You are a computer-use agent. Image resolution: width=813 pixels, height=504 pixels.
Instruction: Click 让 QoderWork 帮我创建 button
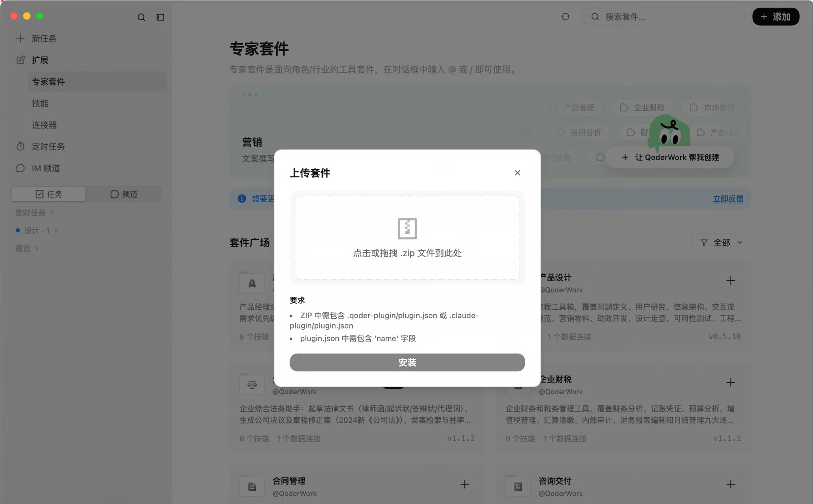point(670,157)
